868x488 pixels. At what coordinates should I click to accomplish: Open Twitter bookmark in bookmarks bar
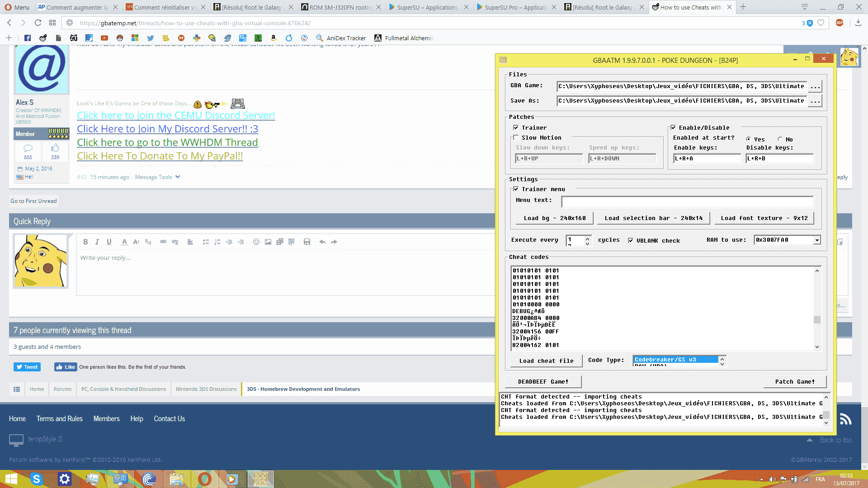(x=151, y=38)
